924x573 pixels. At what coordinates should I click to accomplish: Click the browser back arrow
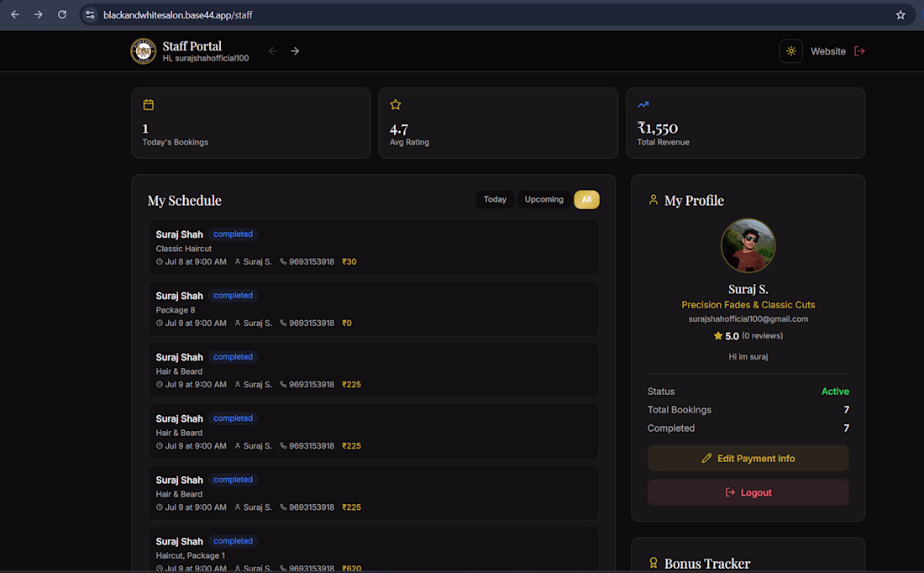tap(15, 15)
